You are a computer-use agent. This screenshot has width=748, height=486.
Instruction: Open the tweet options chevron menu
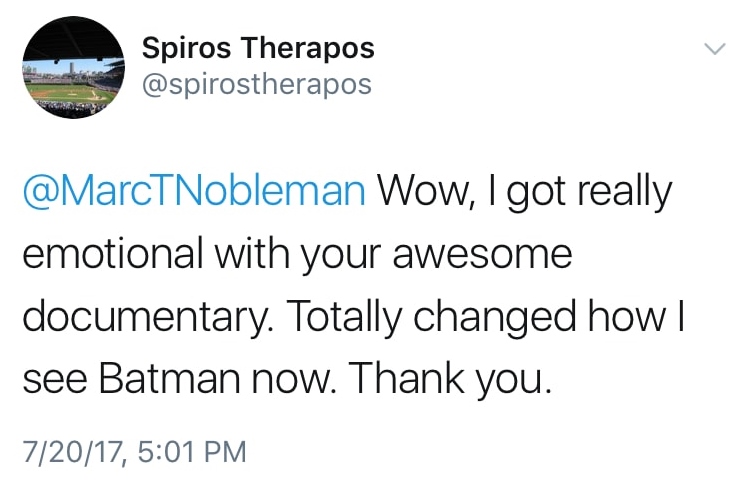tap(714, 49)
